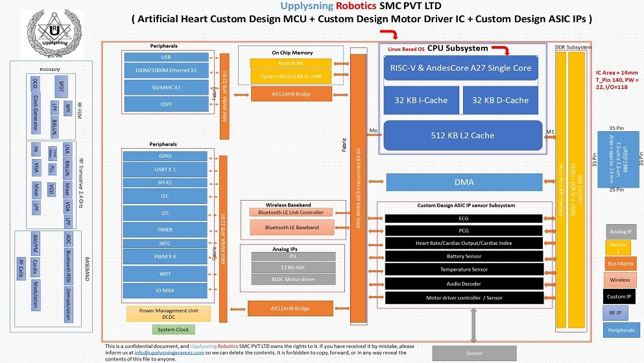The width and height of the screenshot is (644, 363).
Task: Click the PLL block under Analog IPs
Action: click(x=293, y=256)
